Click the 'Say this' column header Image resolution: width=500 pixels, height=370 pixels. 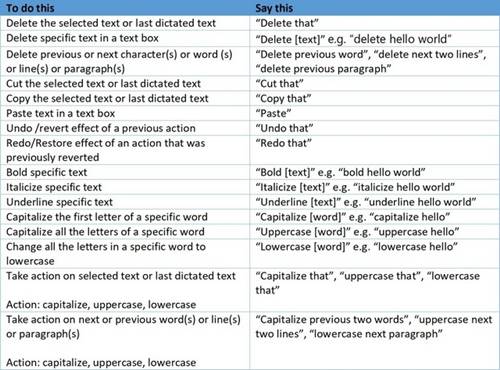point(375,8)
